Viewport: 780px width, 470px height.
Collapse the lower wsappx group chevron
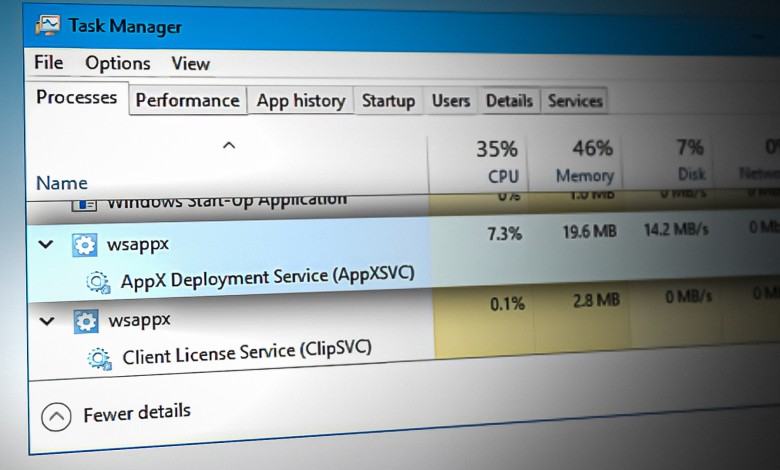47,321
